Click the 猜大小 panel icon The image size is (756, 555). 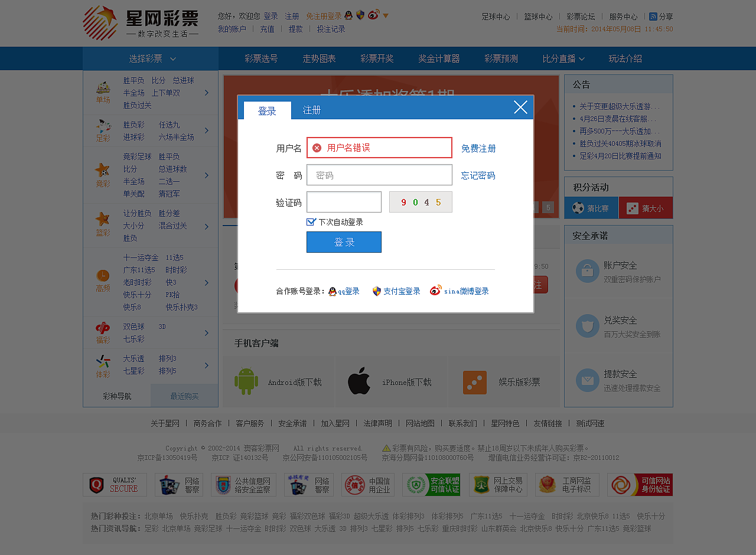point(633,208)
